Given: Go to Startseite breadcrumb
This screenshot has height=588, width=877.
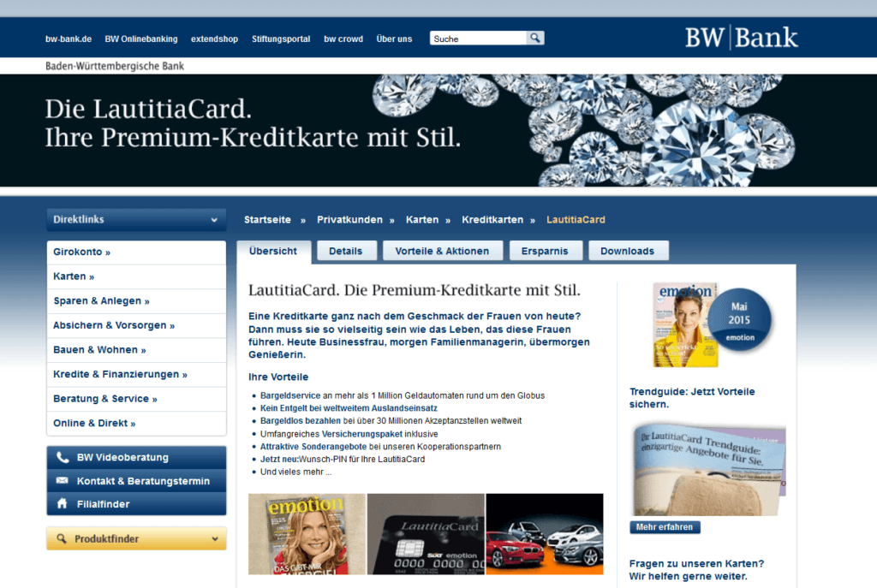Looking at the screenshot, I should coord(267,220).
